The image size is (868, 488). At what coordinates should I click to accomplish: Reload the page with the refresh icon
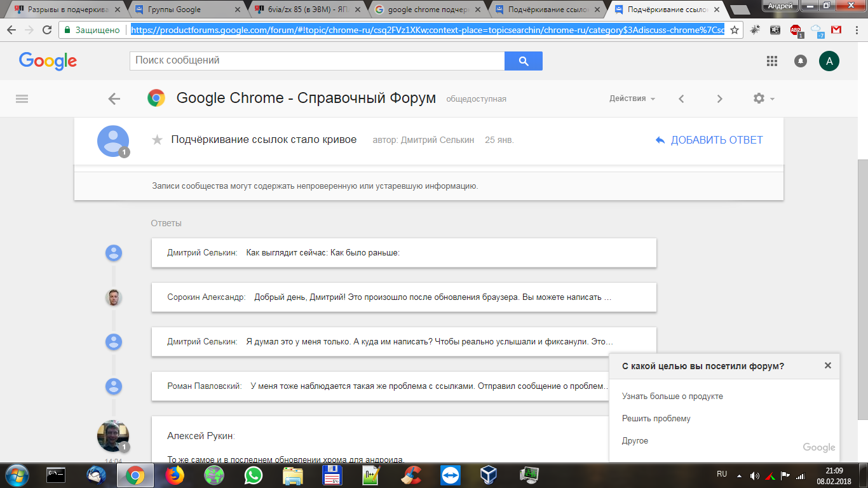point(47,30)
